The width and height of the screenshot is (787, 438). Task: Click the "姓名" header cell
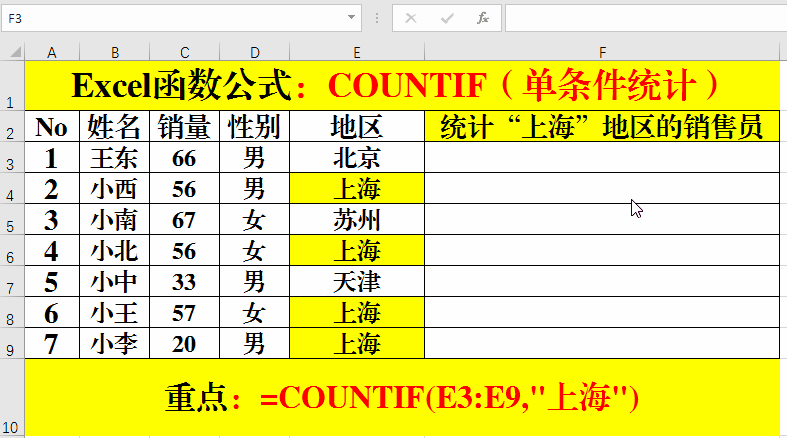click(114, 126)
